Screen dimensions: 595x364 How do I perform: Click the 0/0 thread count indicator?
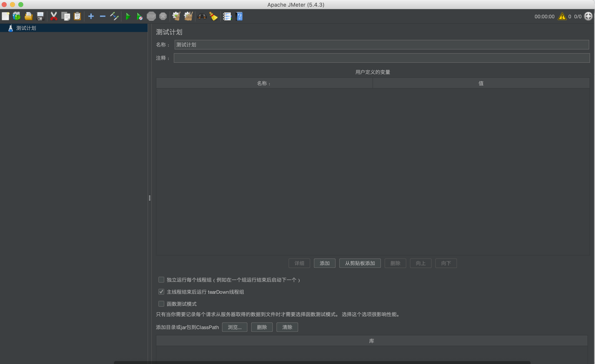click(578, 16)
